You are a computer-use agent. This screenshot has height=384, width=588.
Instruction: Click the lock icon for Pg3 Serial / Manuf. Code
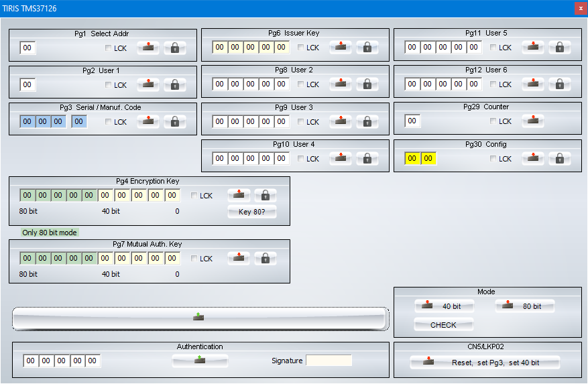click(x=175, y=121)
